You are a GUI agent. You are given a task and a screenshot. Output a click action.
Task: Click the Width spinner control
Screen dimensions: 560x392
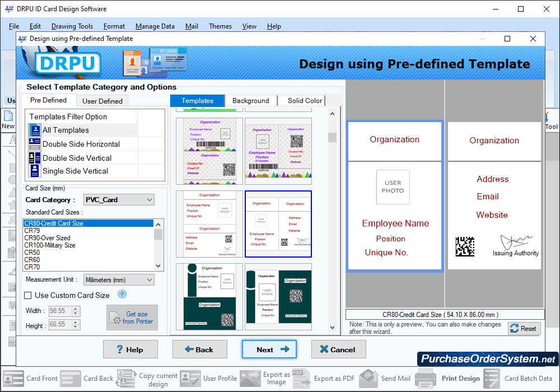pos(76,311)
